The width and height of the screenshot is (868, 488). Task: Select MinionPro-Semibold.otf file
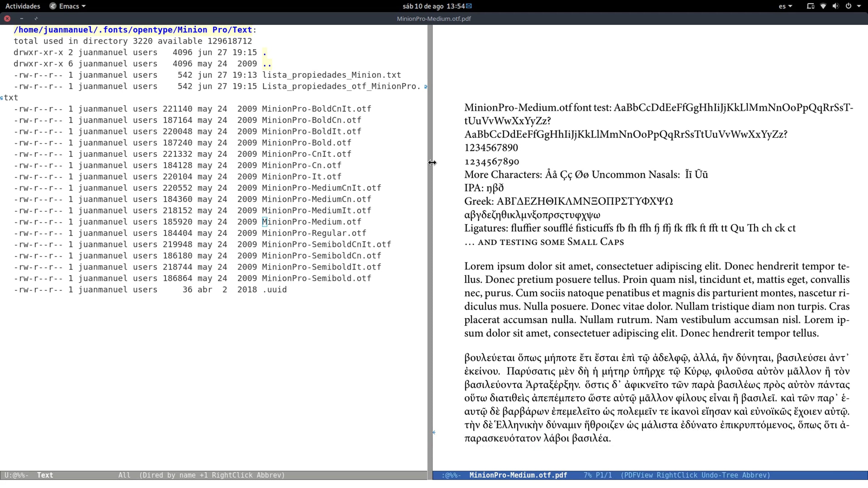(x=317, y=278)
